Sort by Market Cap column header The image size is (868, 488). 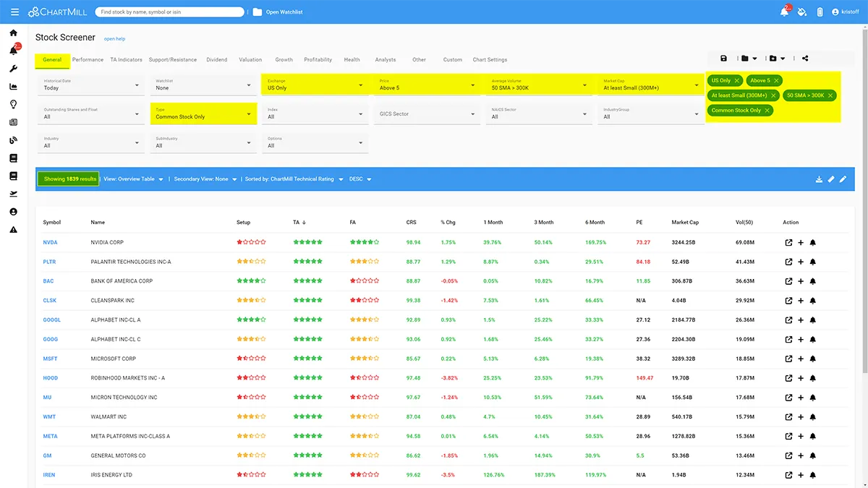(685, 223)
